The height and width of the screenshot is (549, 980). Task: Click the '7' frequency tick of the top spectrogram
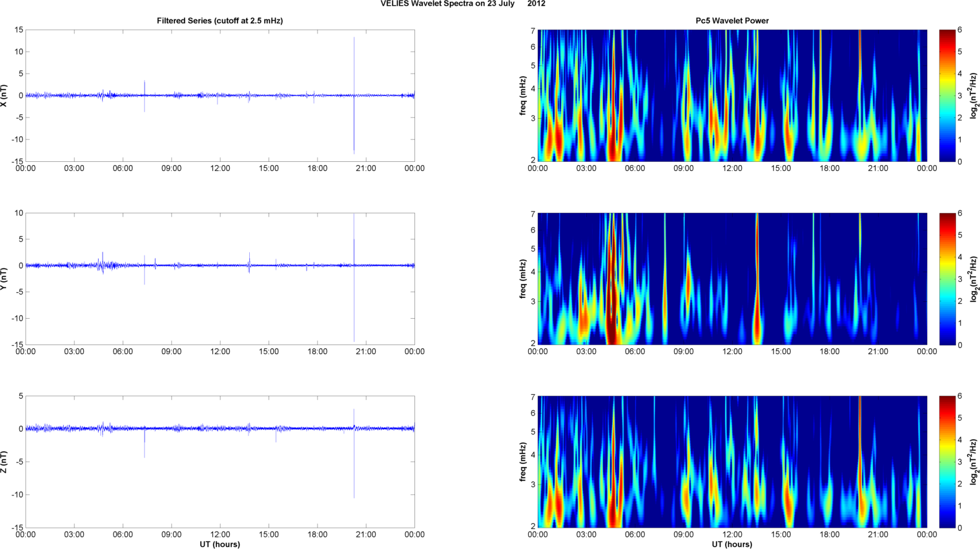click(533, 31)
